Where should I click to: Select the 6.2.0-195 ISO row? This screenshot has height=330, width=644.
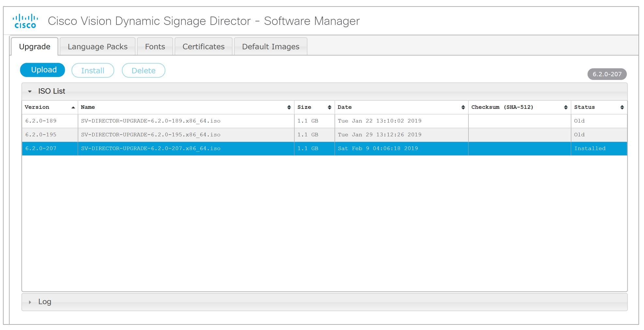(196, 134)
